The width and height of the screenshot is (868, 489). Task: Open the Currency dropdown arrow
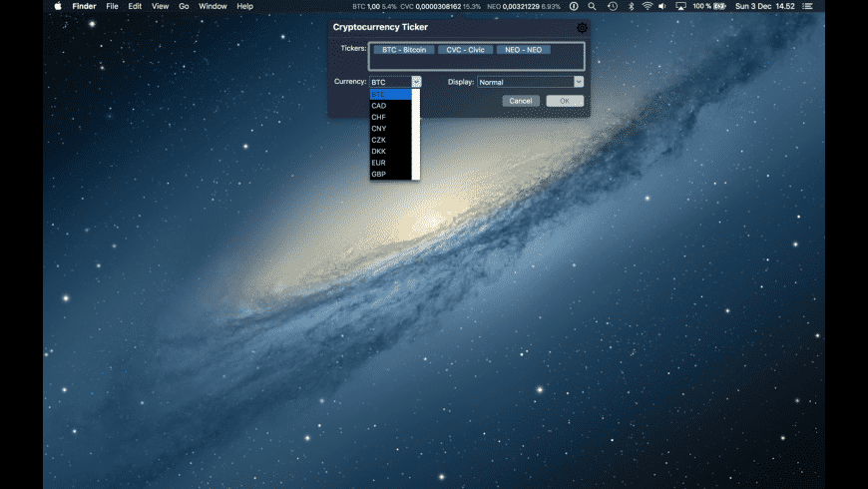pos(416,82)
